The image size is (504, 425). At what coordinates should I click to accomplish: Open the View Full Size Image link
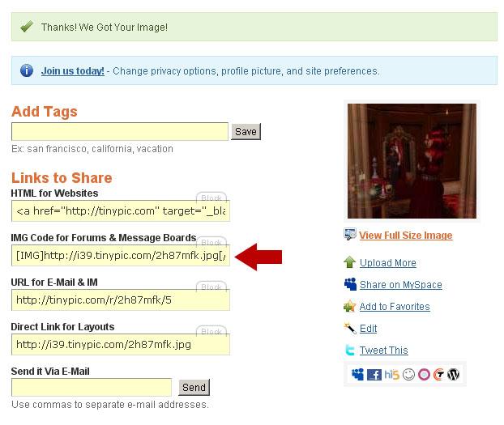point(406,236)
